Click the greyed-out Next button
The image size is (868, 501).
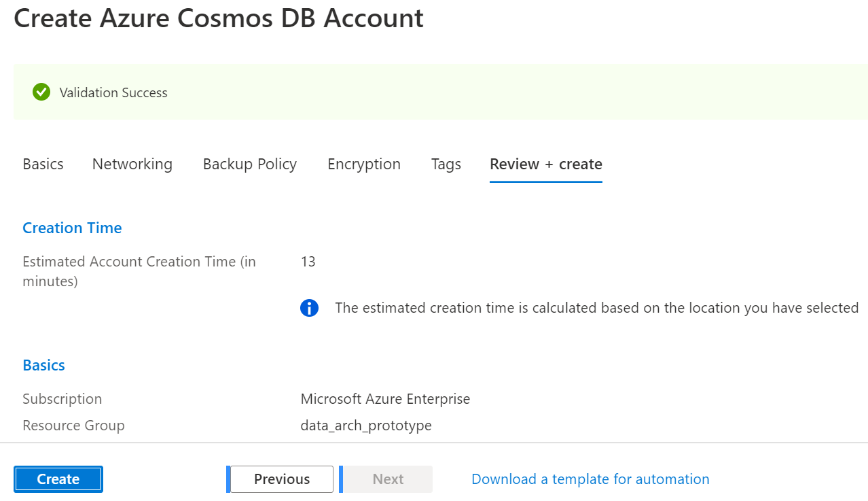point(388,479)
